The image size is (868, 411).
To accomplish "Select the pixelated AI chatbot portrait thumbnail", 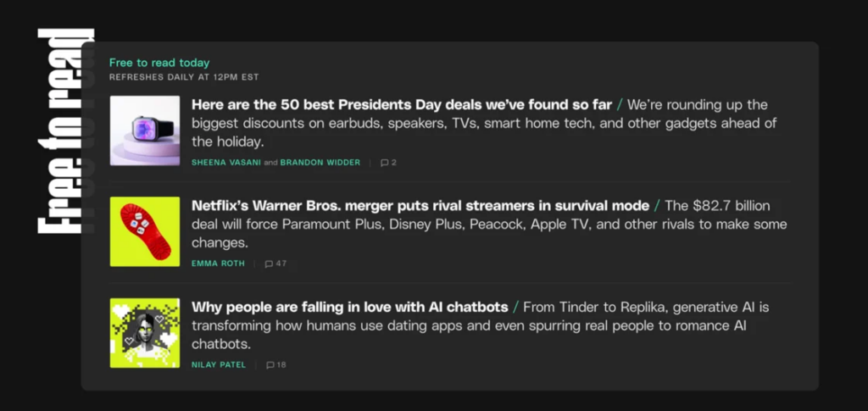I will (144, 332).
